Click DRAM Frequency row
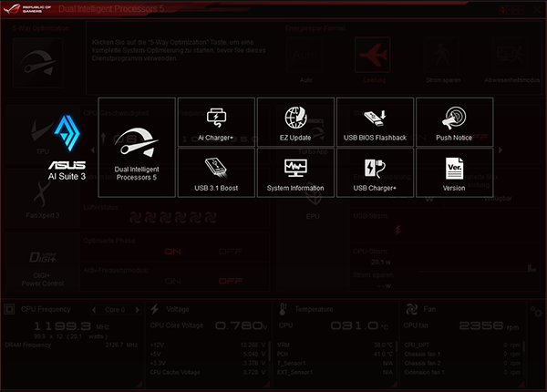Image resolution: width=547 pixels, height=392 pixels. click(x=71, y=345)
